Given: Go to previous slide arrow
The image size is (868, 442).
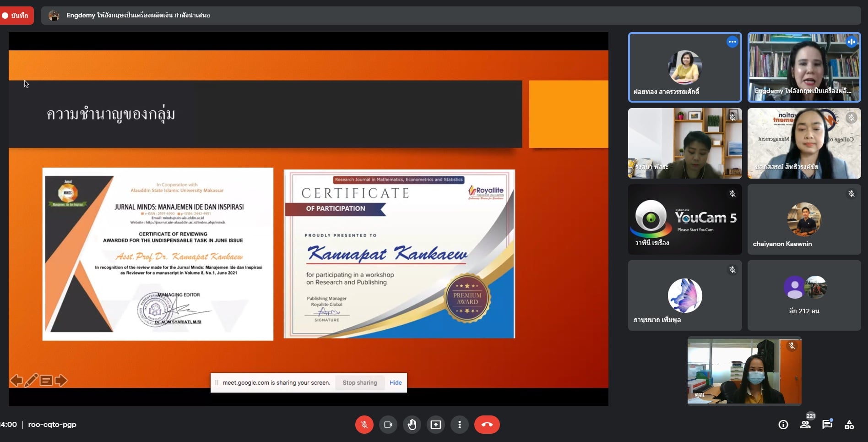Looking at the screenshot, I should point(16,381).
